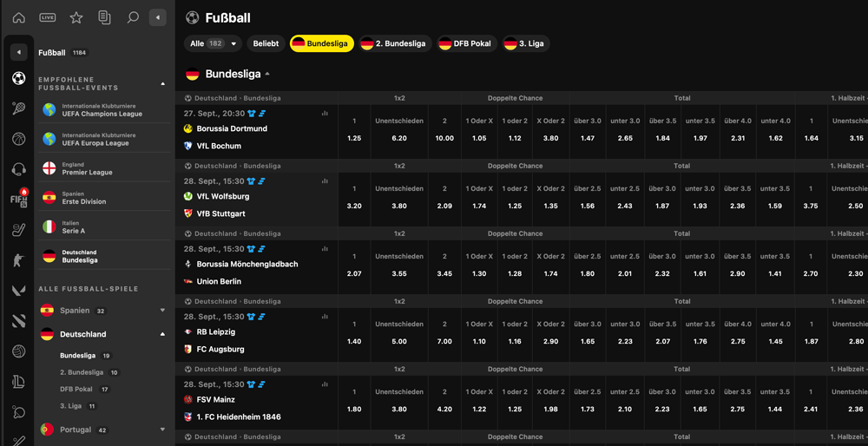Open statistics icon for FSV Mainz match

325,384
